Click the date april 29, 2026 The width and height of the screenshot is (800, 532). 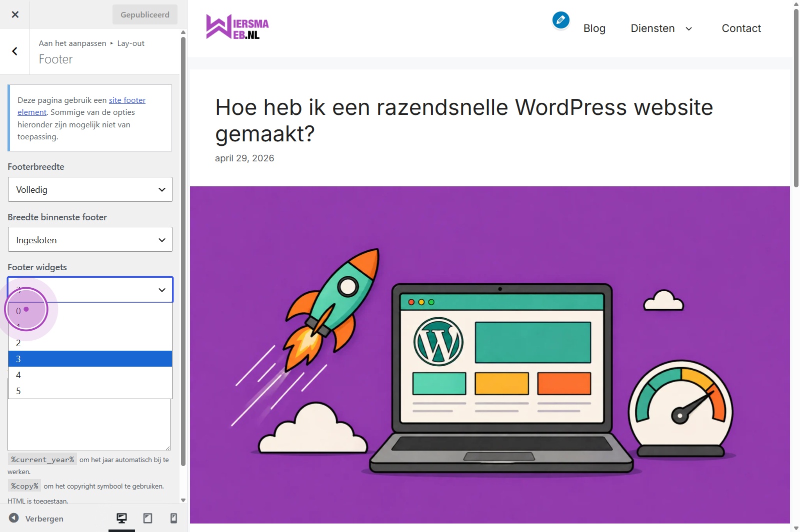pyautogui.click(x=244, y=158)
